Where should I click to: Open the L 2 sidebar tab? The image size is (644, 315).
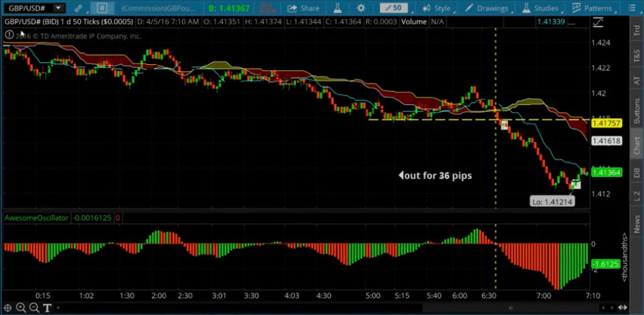pos(637,196)
